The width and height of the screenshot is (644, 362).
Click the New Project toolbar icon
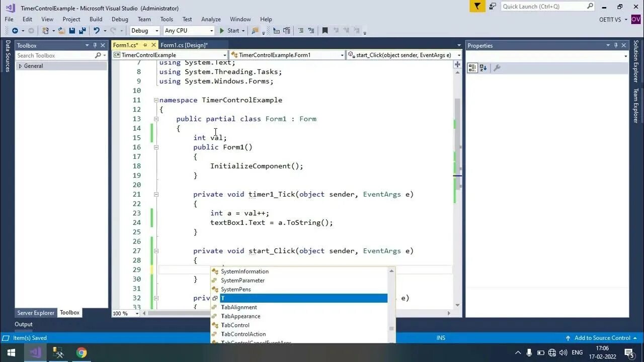(x=46, y=31)
